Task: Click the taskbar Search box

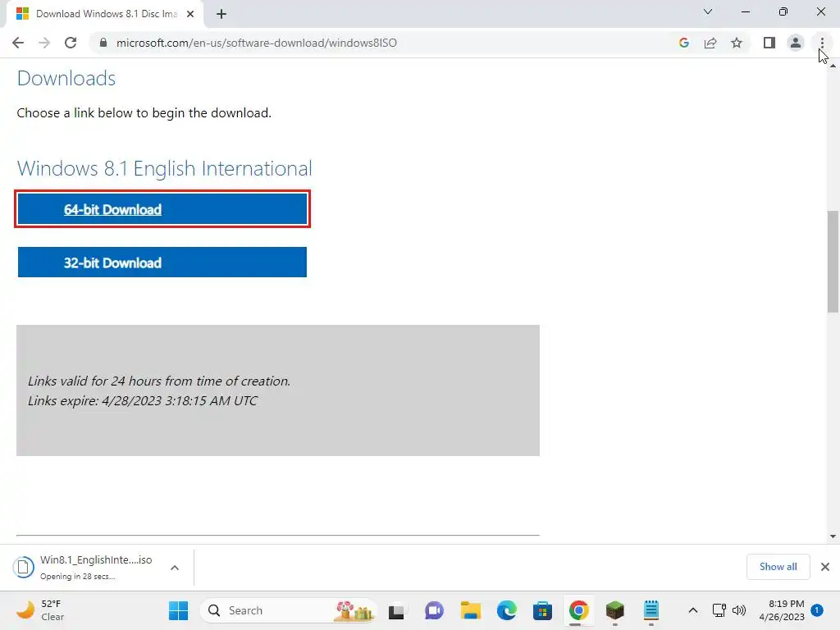Action: [290, 610]
